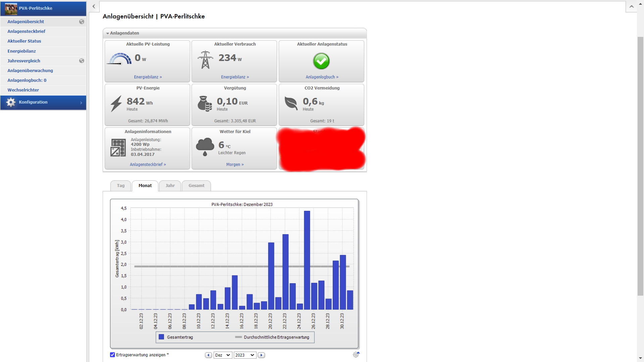The image size is (644, 362).
Task: Click the rain cloud weather icon
Action: pyautogui.click(x=205, y=147)
